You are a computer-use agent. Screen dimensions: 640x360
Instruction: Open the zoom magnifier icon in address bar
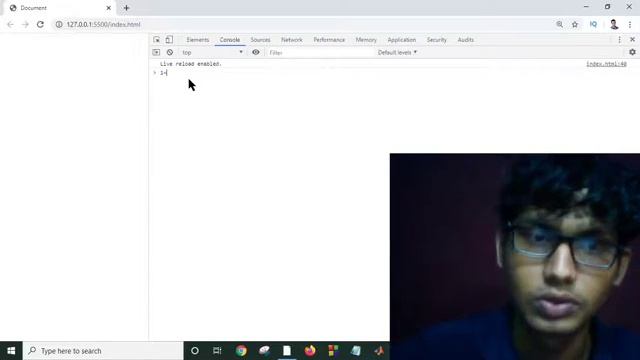coord(560,24)
